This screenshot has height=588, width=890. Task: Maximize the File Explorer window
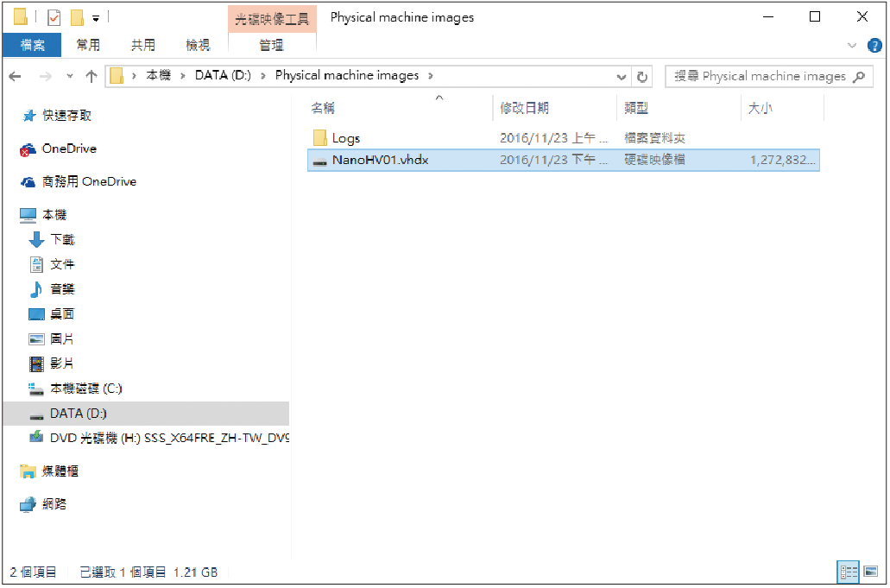815,17
